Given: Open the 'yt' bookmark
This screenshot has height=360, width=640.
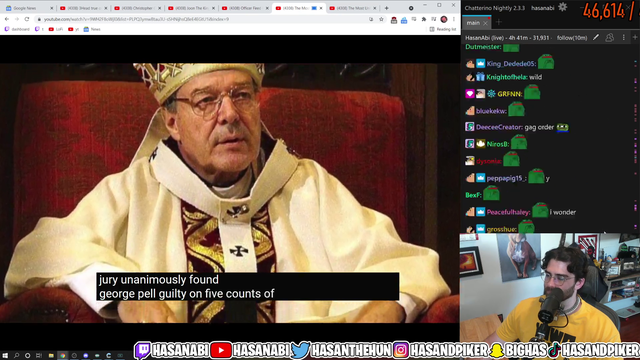Looking at the screenshot, I should (73, 29).
